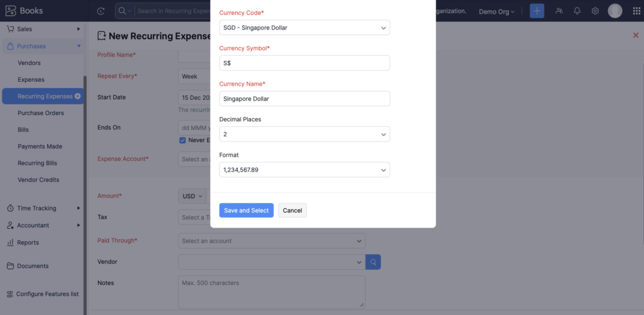
Task: Toggle the Never Expires checkbox
Action: click(182, 140)
